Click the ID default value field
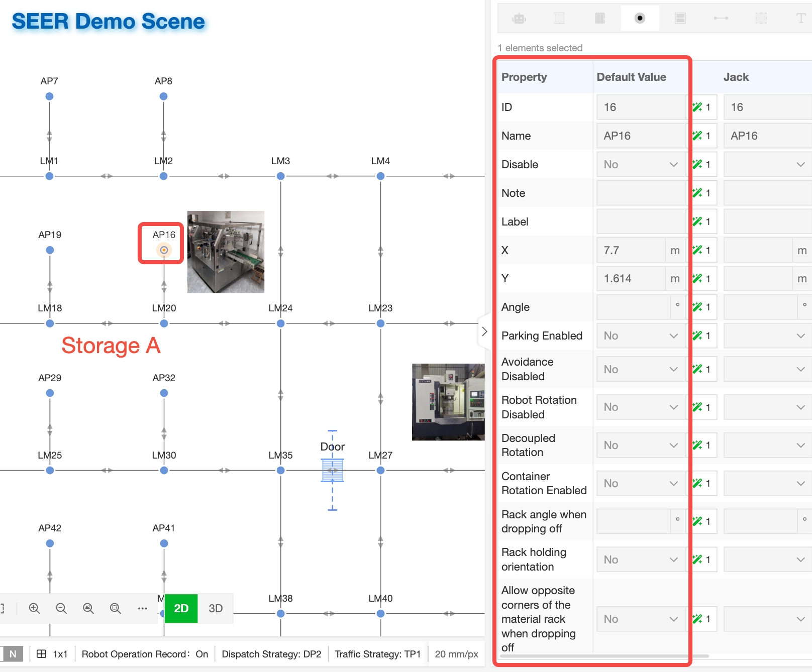This screenshot has width=812, height=672. (641, 107)
